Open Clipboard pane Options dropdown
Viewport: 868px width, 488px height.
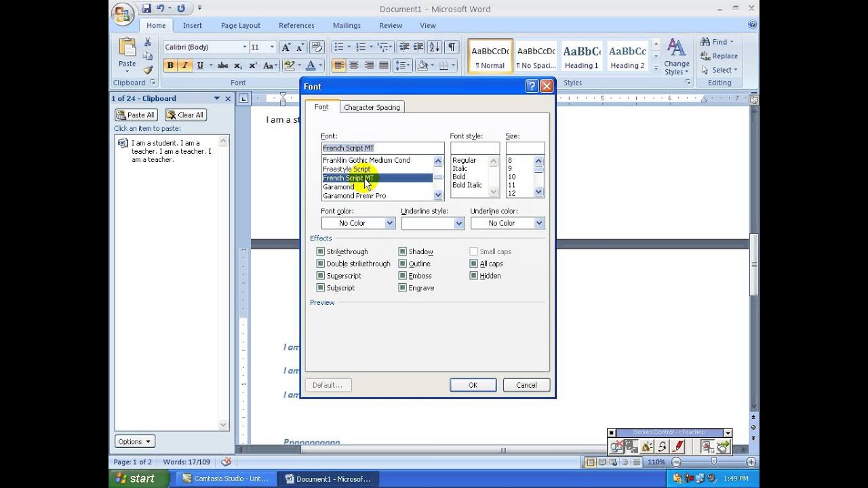tap(135, 441)
